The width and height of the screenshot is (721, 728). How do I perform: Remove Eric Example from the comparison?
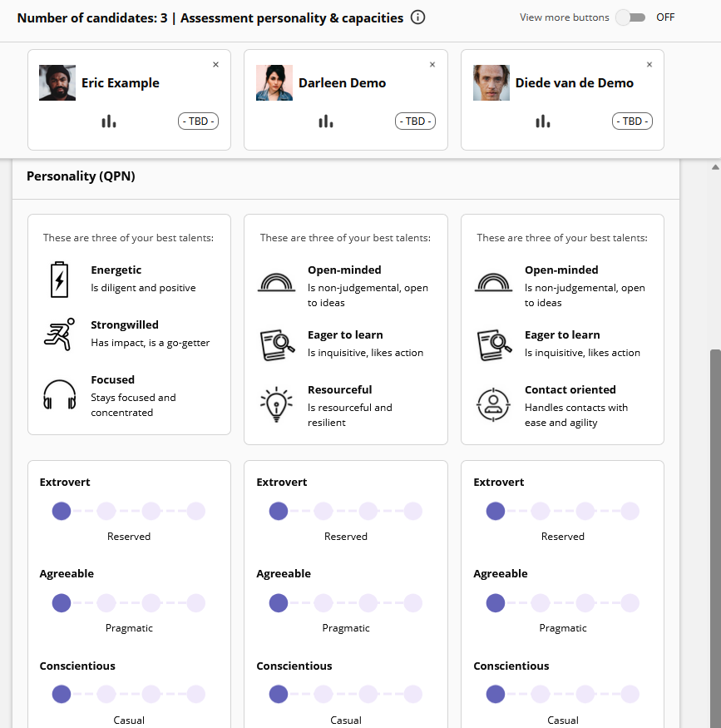tap(215, 65)
